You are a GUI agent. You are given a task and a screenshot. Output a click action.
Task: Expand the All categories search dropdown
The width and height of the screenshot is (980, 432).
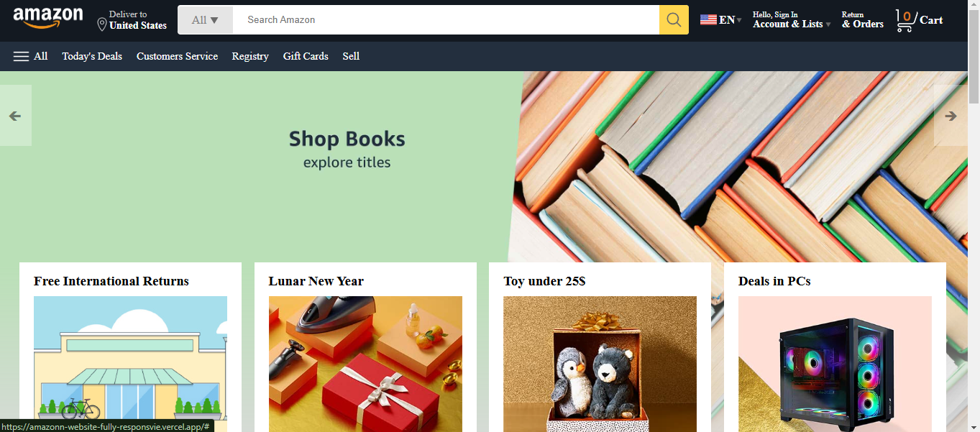click(x=205, y=20)
